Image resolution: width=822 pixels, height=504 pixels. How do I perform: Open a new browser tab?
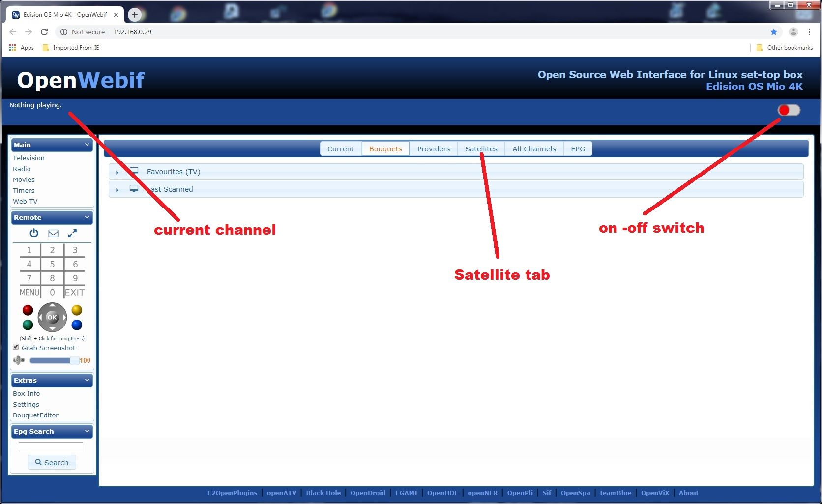click(x=135, y=15)
